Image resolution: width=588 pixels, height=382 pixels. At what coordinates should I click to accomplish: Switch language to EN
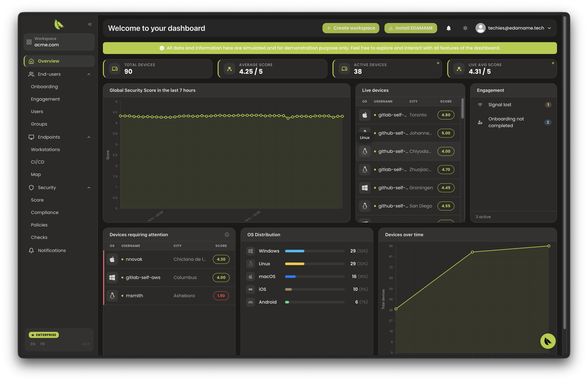click(33, 344)
